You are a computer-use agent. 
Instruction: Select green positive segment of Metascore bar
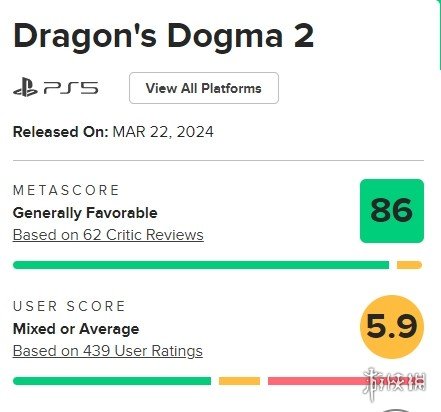(201, 265)
